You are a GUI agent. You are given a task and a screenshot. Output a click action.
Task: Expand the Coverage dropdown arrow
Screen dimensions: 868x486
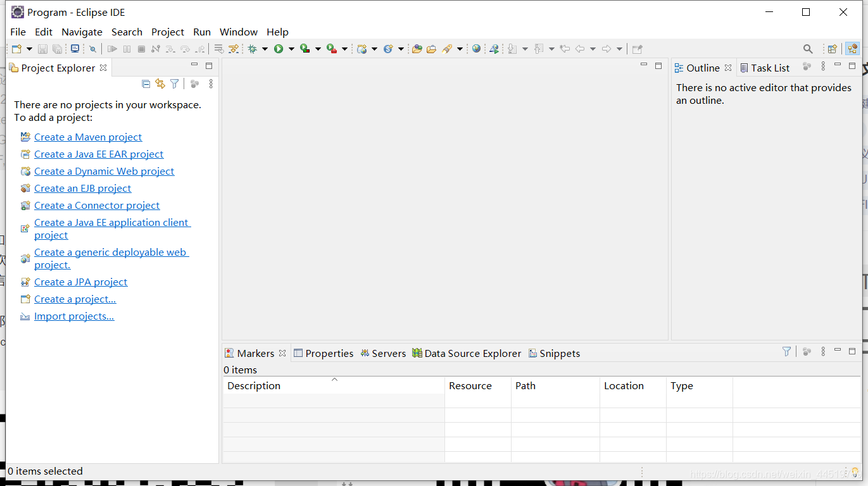point(318,49)
